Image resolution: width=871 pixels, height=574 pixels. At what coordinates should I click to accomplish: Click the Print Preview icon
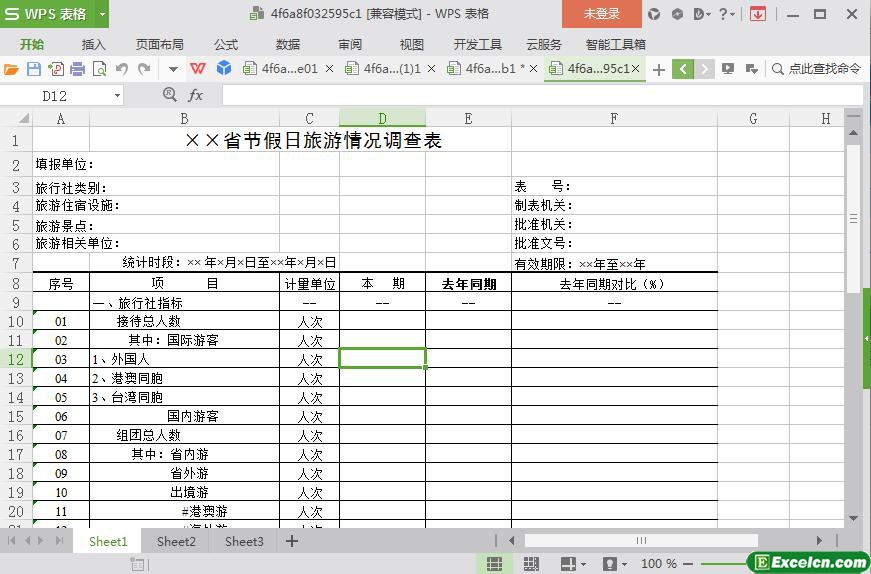tap(99, 69)
